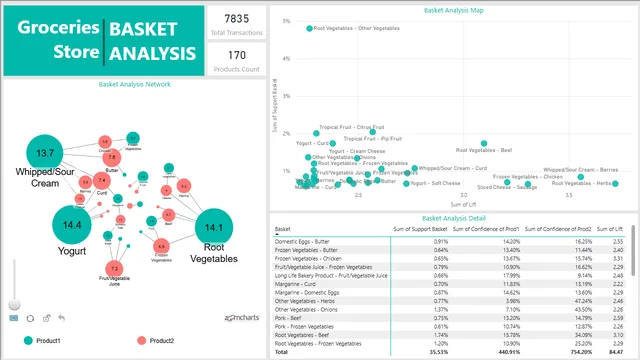Click the Basket Analysis Detail title
640x360 pixels.
point(453,218)
